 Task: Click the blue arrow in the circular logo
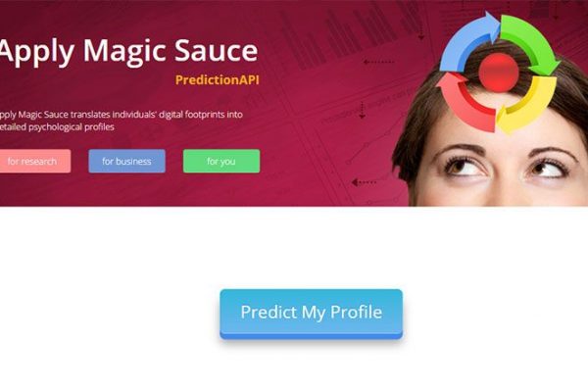click(x=466, y=41)
